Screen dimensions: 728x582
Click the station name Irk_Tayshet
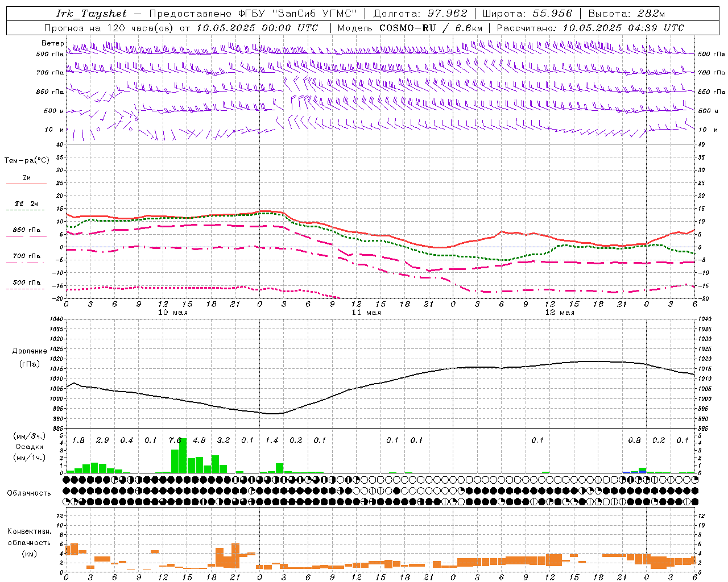[x=92, y=14]
